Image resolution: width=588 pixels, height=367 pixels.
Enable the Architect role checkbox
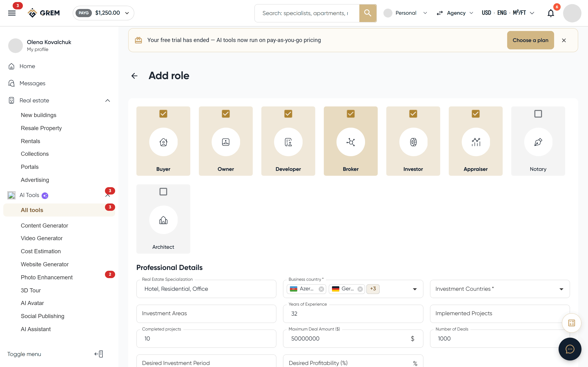163,192
